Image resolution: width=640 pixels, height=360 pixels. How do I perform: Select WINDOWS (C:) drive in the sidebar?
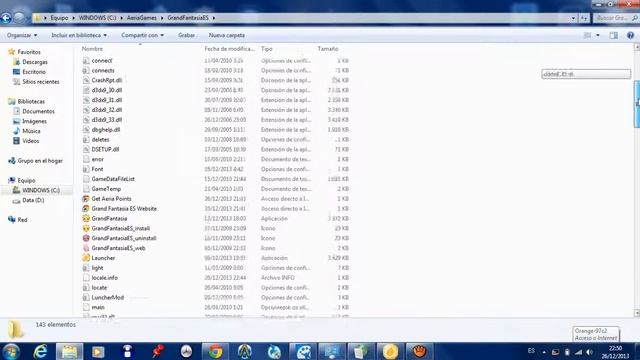pyautogui.click(x=41, y=190)
